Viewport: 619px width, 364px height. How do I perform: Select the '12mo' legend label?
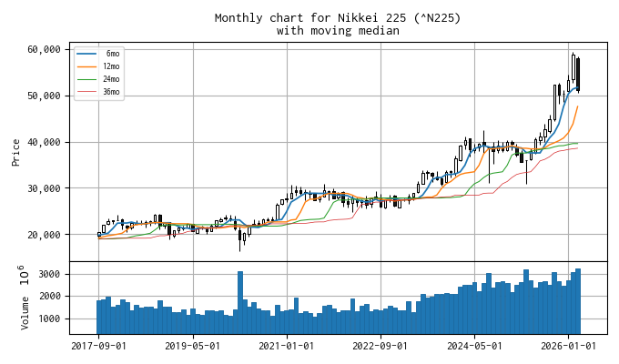[111, 66]
